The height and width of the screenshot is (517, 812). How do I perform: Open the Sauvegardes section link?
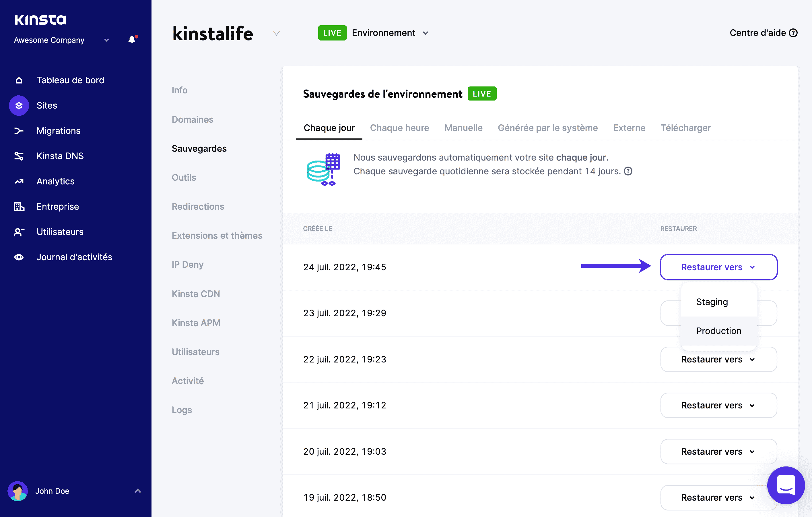point(199,148)
